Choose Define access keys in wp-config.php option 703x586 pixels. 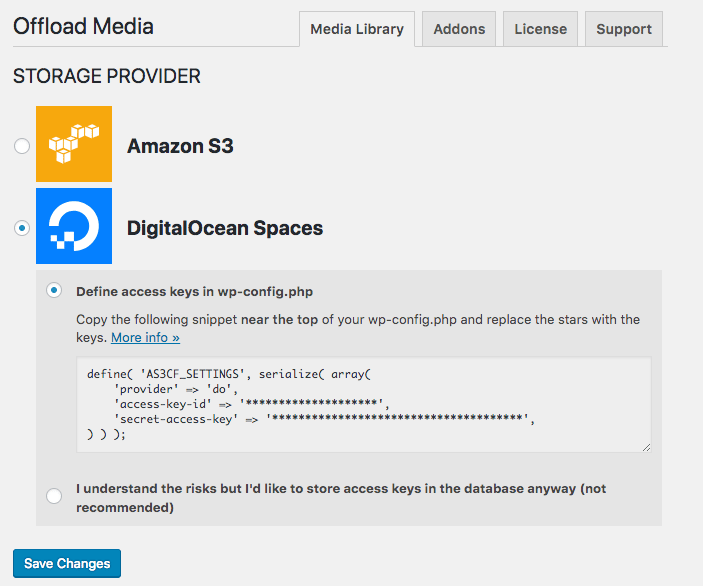[54, 291]
